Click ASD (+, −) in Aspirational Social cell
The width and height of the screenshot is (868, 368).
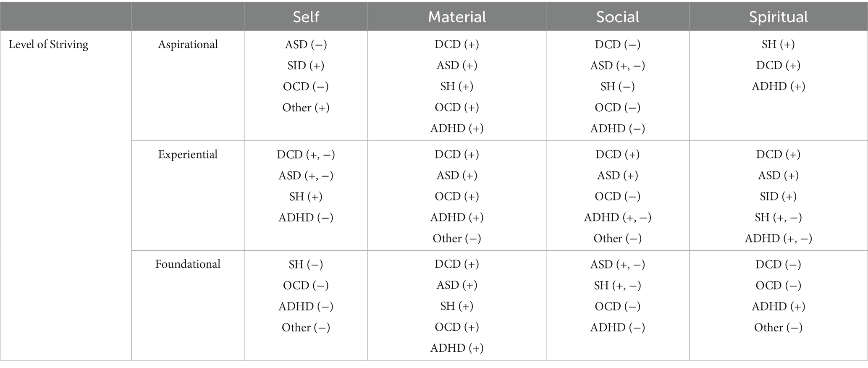point(618,66)
